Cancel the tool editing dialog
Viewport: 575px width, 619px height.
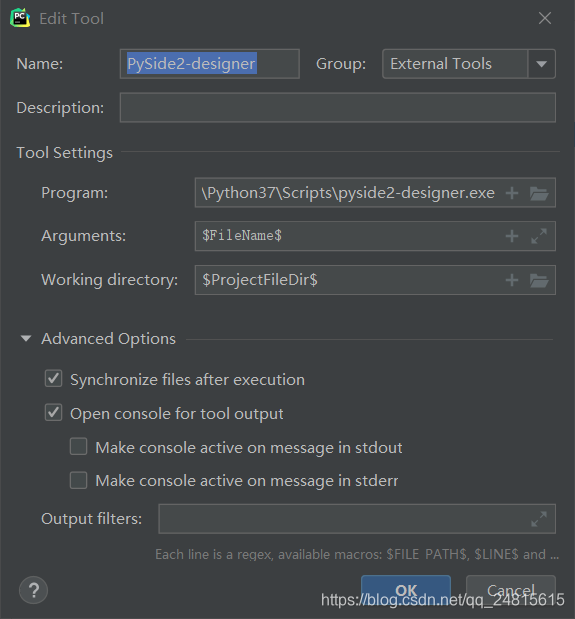click(511, 590)
